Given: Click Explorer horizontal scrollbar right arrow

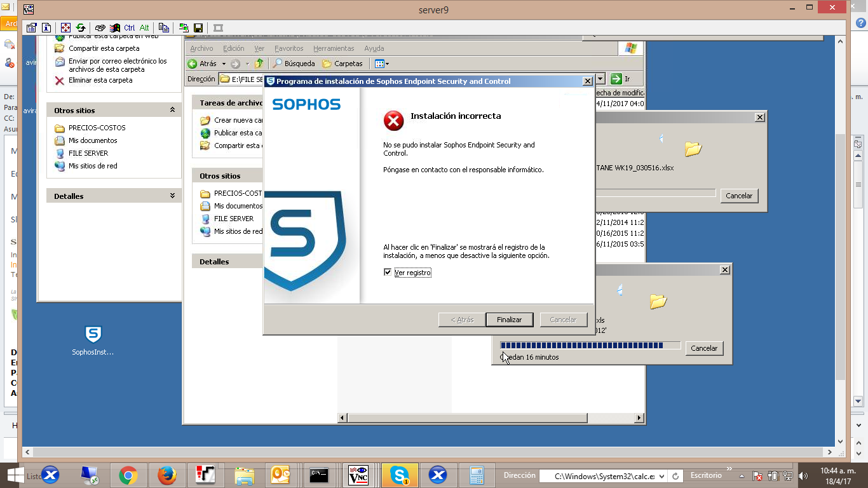Looking at the screenshot, I should click(x=640, y=418).
